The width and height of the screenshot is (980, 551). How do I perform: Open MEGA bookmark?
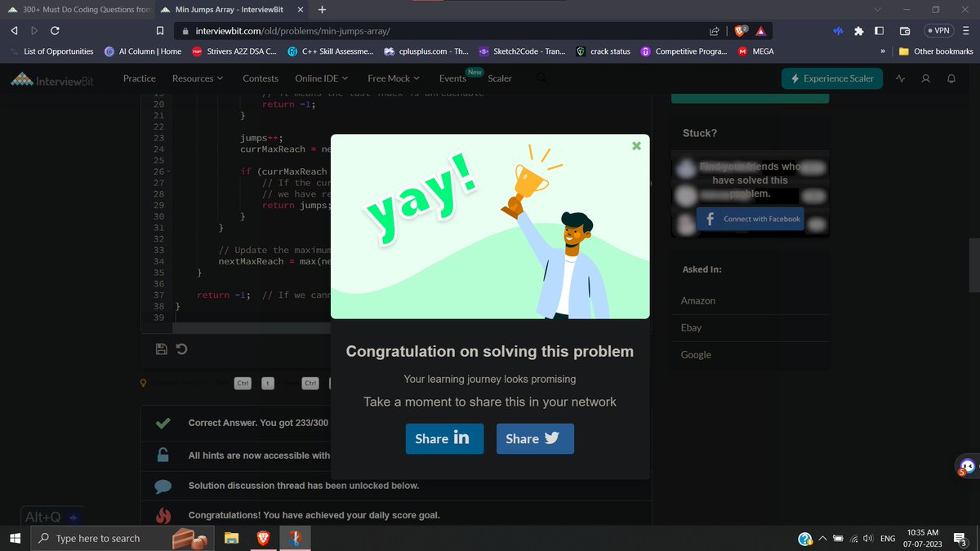pos(755,51)
